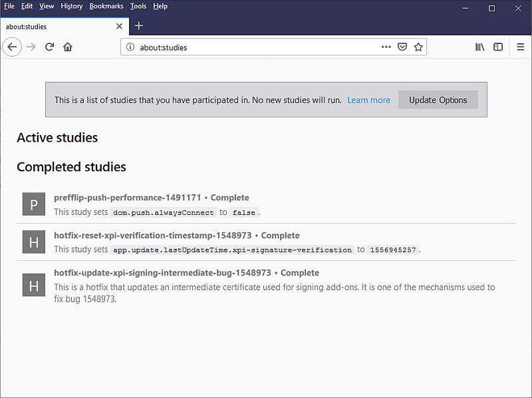Open the Bookmarks menu
532x398 pixels.
106,6
